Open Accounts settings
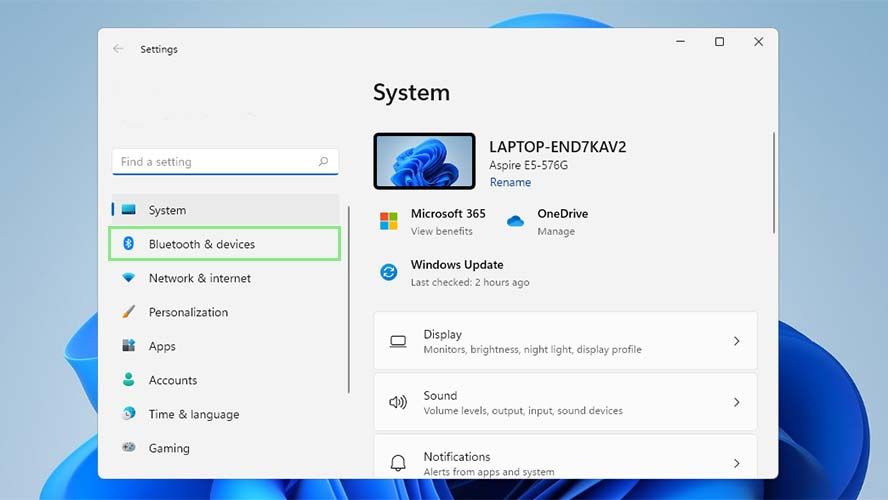This screenshot has height=500, width=888. (x=226, y=380)
